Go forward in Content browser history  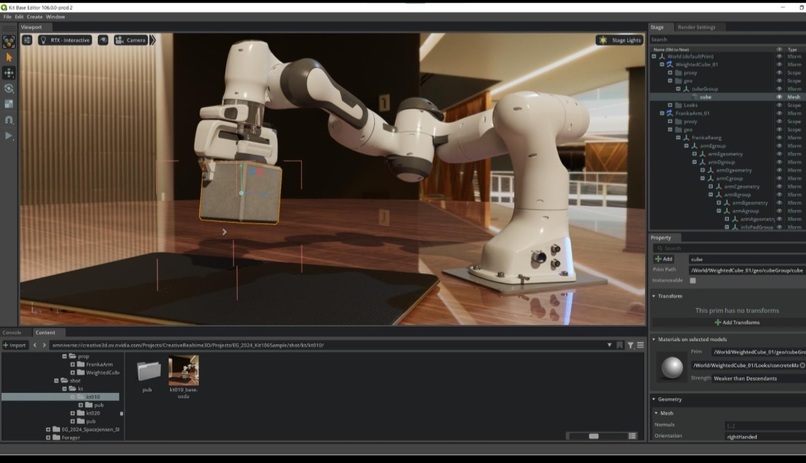44,345
